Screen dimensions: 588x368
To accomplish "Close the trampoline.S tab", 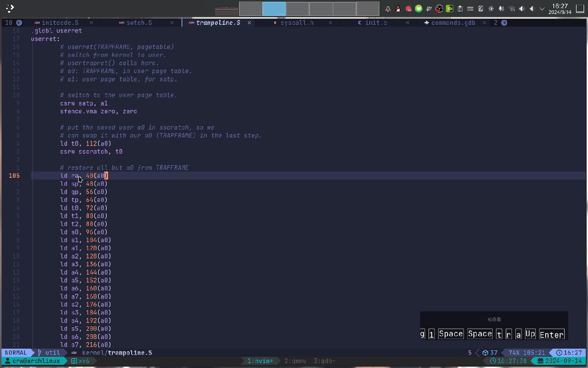I will [249, 23].
